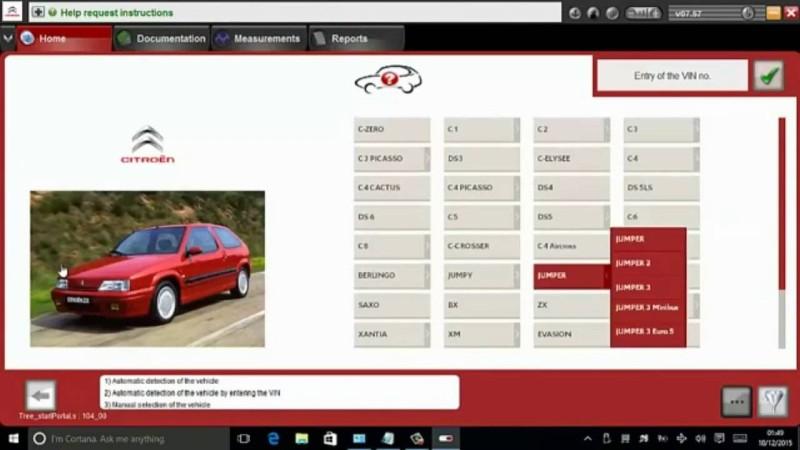Click the highlighted JUMPER model button
800x450 pixels.
571,276
